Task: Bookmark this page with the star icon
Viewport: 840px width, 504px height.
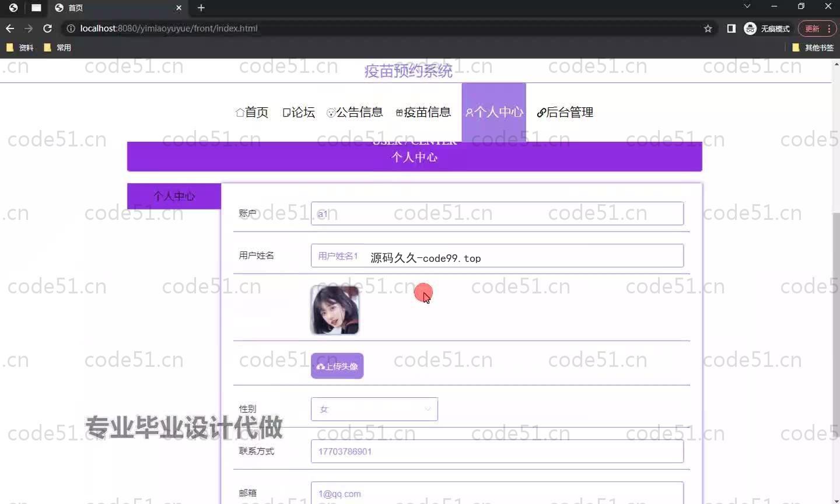Action: (708, 28)
